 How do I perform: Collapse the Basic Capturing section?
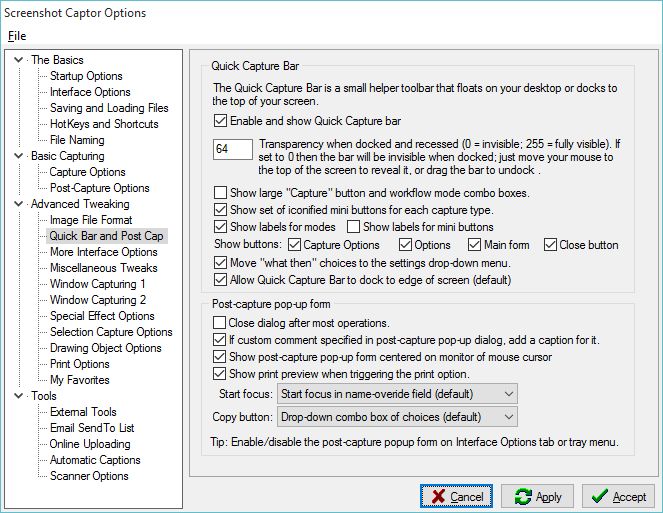click(19, 156)
